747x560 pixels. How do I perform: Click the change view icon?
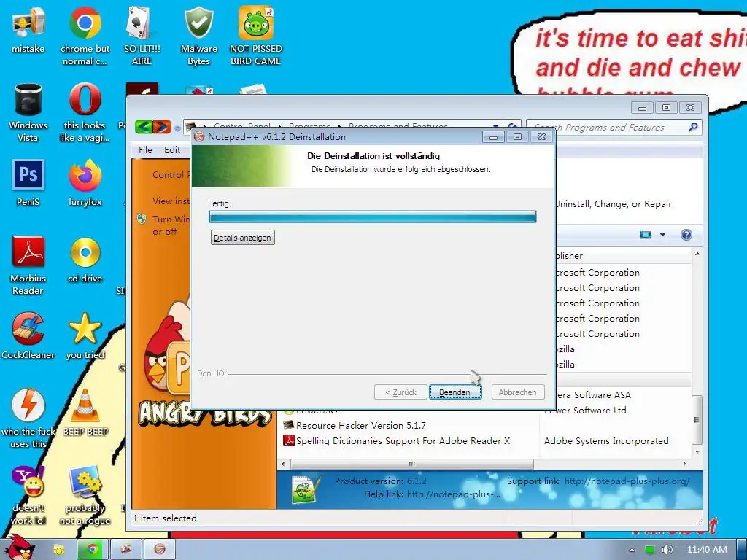(646, 235)
